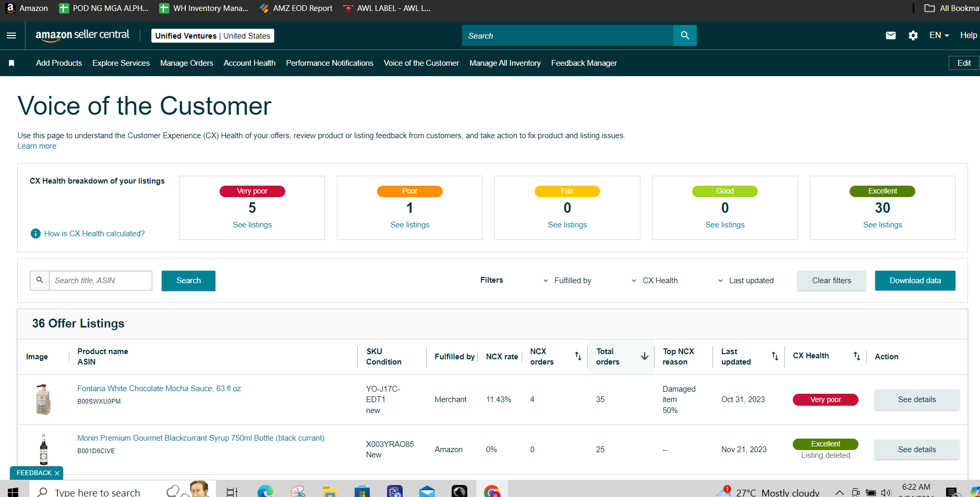Open the AMZ EOD Report bookmark
This screenshot has width=980, height=497.
[296, 8]
